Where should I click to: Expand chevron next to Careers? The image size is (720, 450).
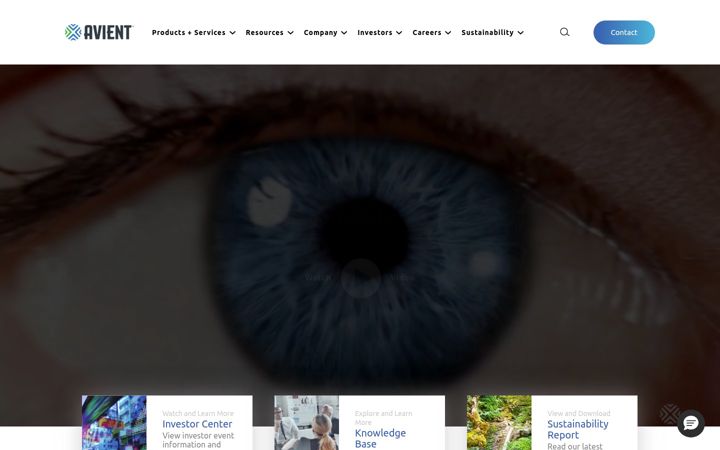tap(448, 33)
